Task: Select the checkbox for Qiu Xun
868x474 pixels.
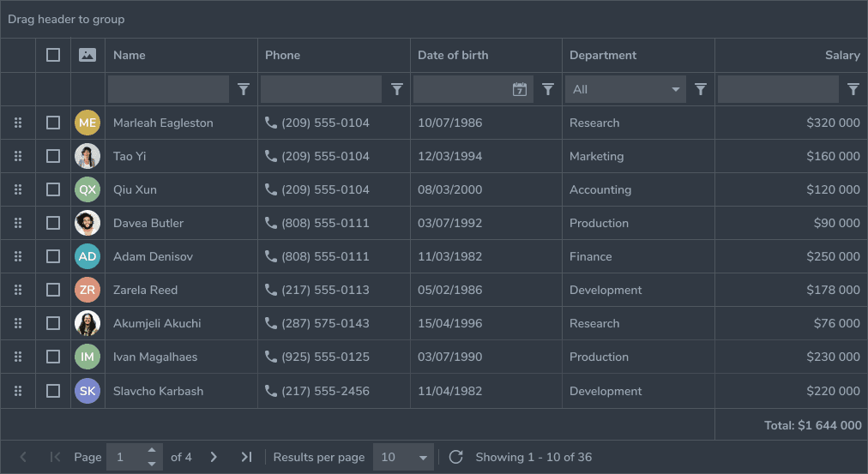Action: (x=53, y=189)
